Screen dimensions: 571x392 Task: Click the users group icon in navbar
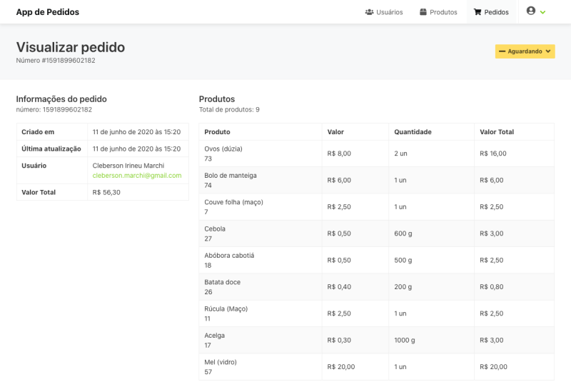tap(369, 12)
